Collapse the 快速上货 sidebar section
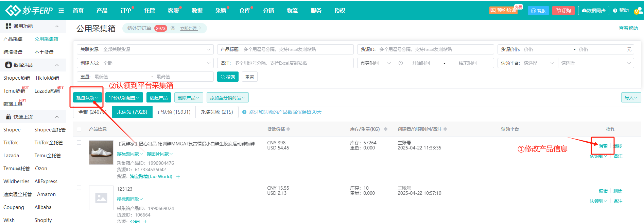Image resolution: width=644 pixels, height=223 pixels. click(57, 117)
